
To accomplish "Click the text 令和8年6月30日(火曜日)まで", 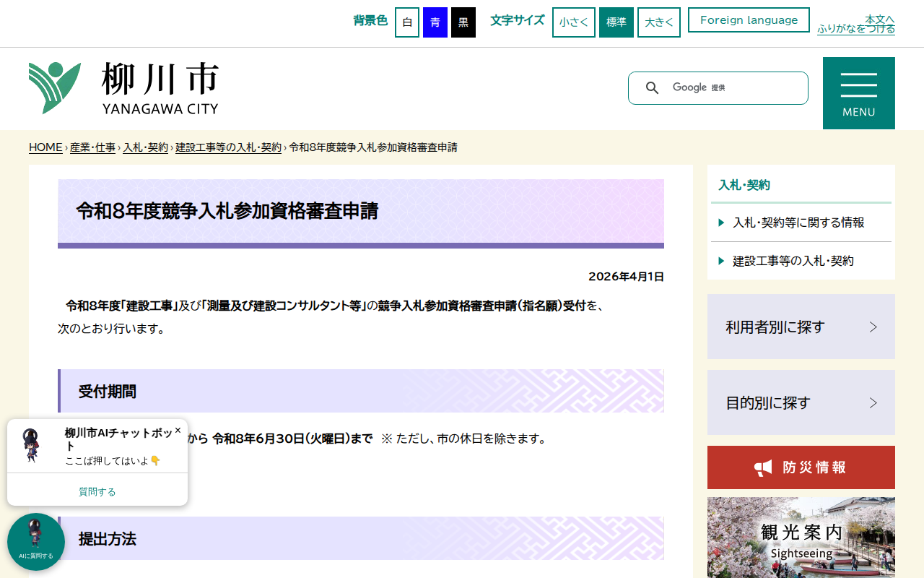I will pos(292,439).
